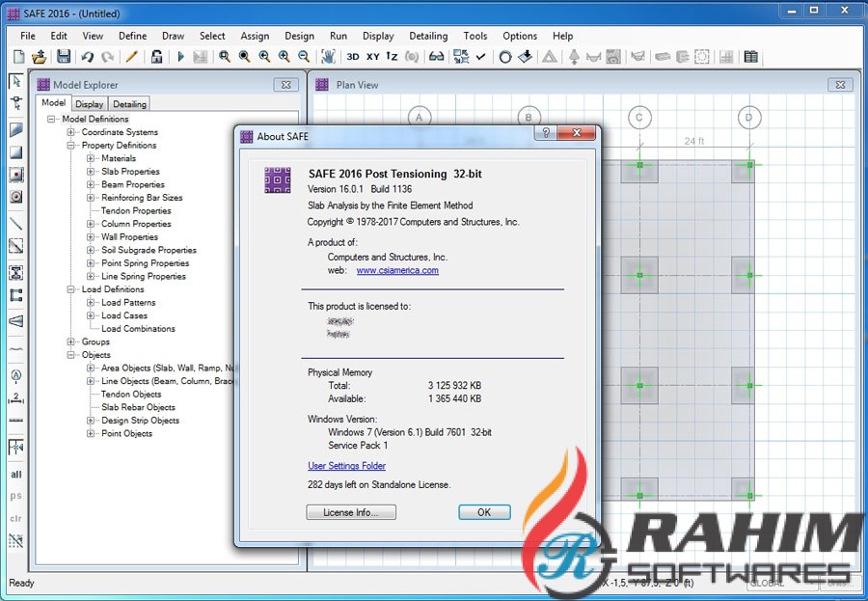Click the zoom in one step icon

(x=284, y=57)
